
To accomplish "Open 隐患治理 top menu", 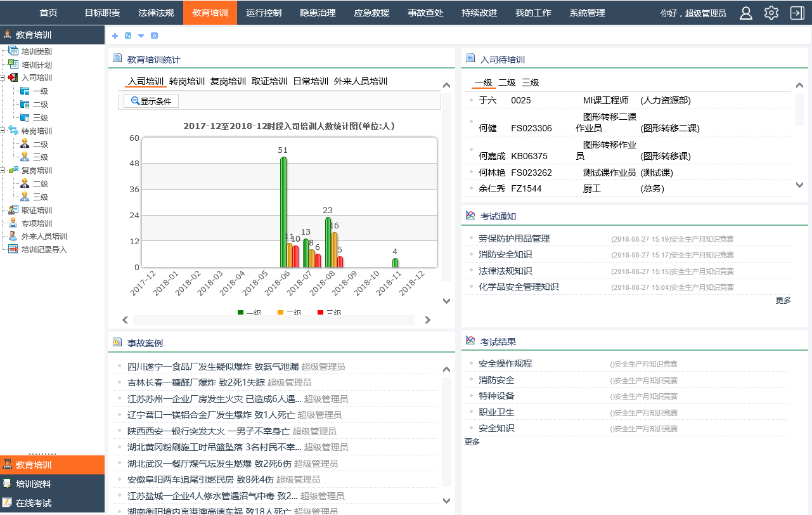I will click(x=318, y=13).
